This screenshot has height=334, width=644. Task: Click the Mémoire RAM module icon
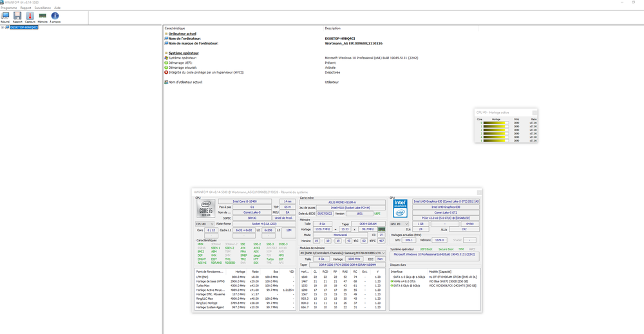click(43, 17)
